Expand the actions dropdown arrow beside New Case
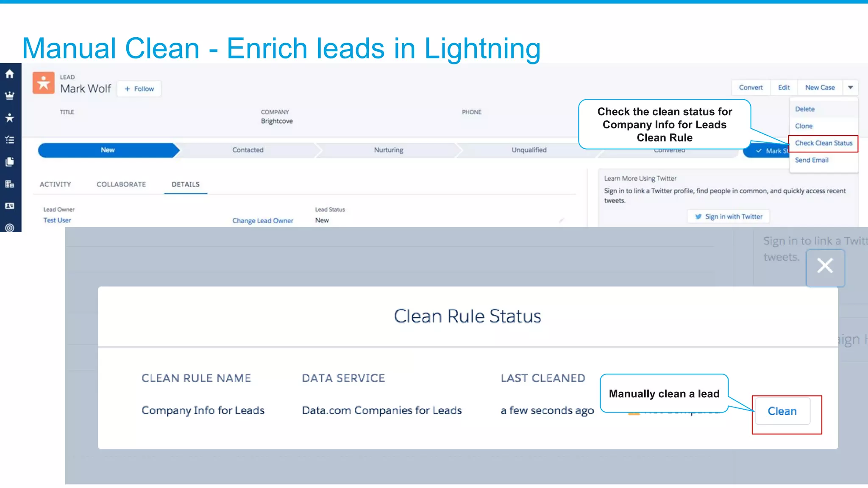 click(850, 87)
